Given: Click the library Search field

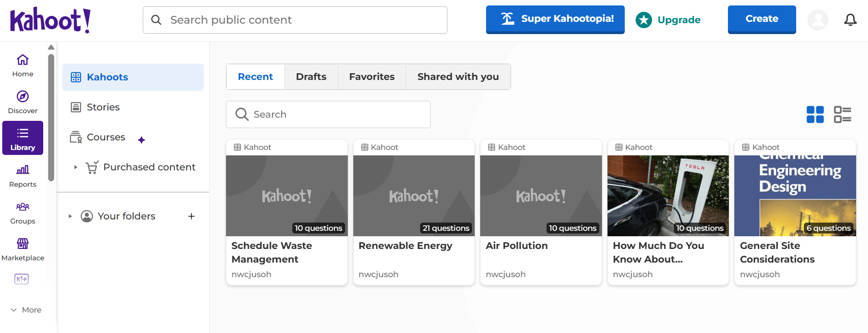Looking at the screenshot, I should pyautogui.click(x=328, y=114).
